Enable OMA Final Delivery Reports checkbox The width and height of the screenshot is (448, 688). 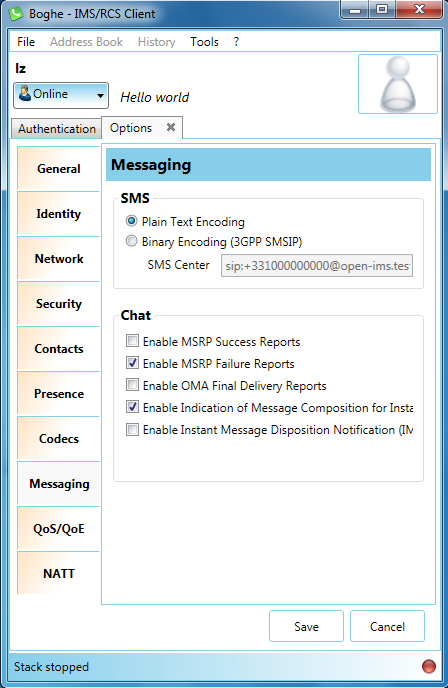tap(132, 384)
